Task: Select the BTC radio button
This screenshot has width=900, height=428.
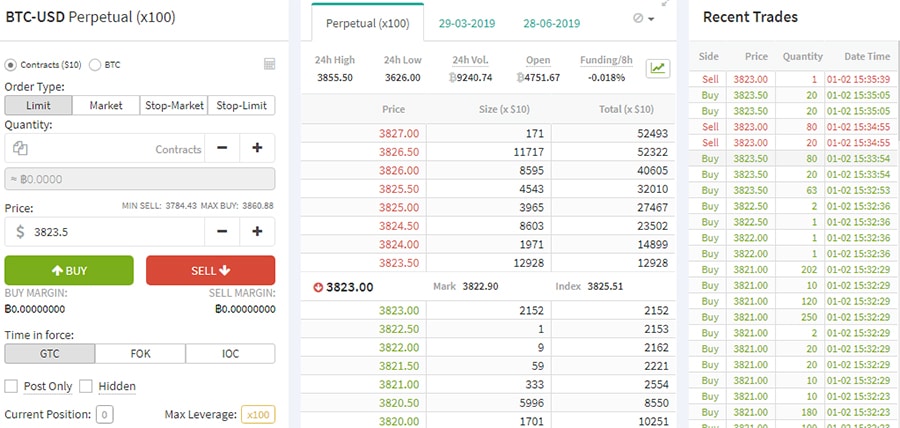Action: 95,65
